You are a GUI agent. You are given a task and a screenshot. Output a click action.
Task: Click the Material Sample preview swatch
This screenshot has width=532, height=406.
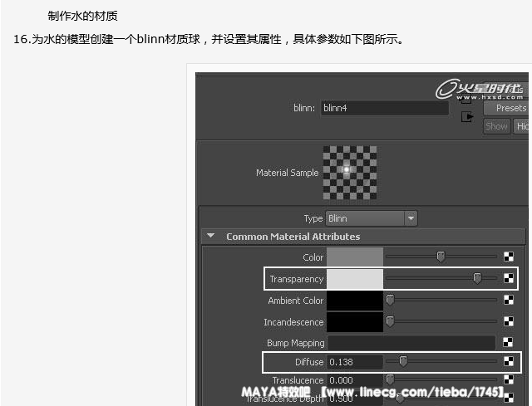tap(350, 173)
